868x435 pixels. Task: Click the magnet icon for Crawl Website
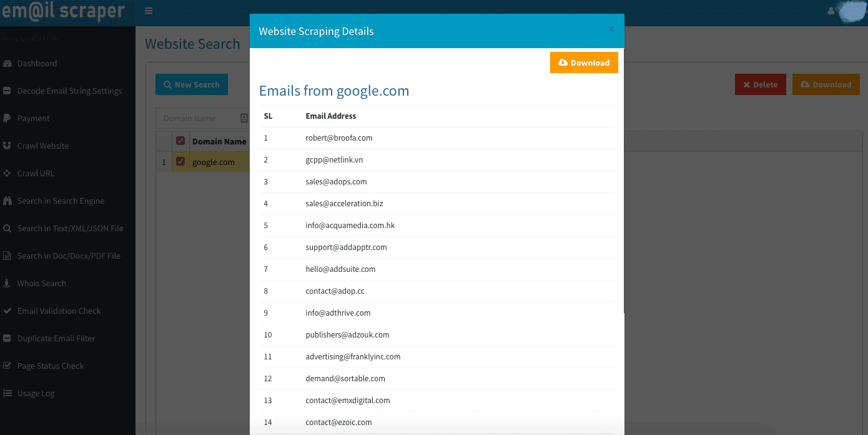pos(7,146)
